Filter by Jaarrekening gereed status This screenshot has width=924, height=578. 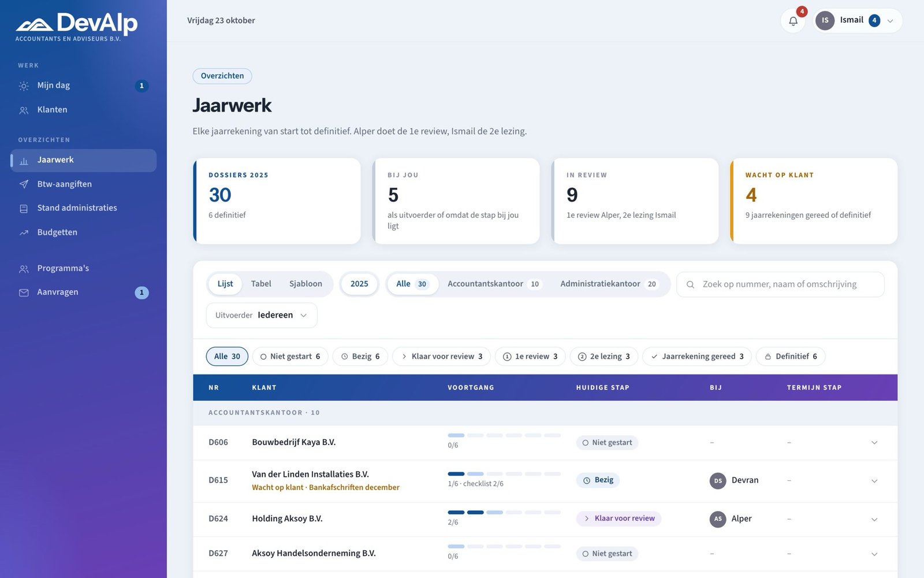coord(697,356)
